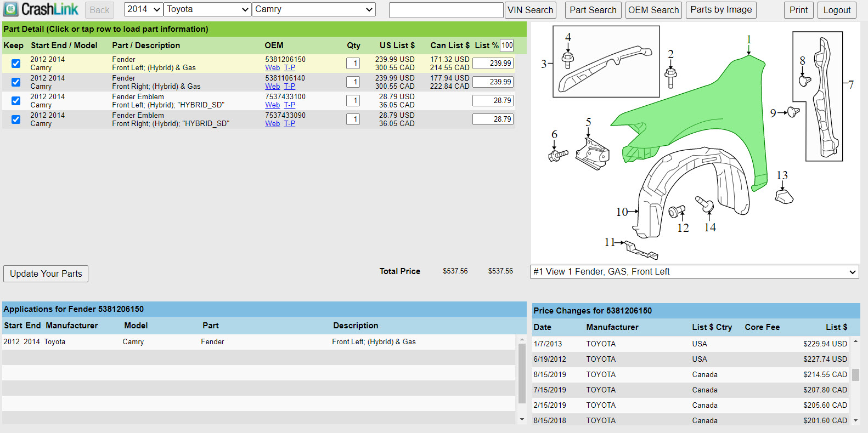
Task: Open T-P link for OEM 7537433090
Action: [x=290, y=124]
